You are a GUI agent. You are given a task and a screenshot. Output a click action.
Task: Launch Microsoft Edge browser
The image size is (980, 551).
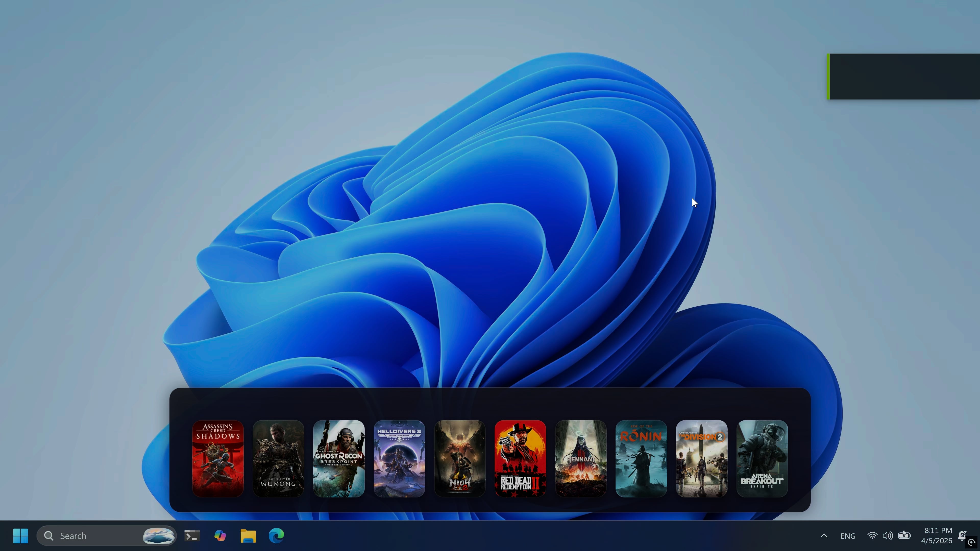pyautogui.click(x=276, y=536)
